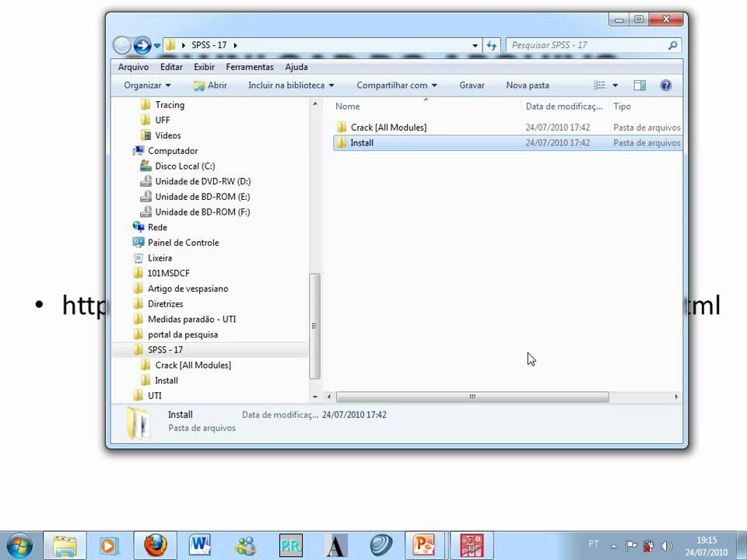Screen dimensions: 747x560
Task: Click the Gravar button
Action: pyautogui.click(x=472, y=86)
